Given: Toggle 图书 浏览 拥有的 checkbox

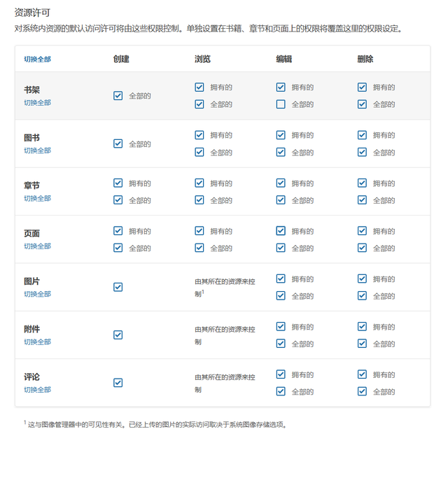Looking at the screenshot, I should click(199, 135).
